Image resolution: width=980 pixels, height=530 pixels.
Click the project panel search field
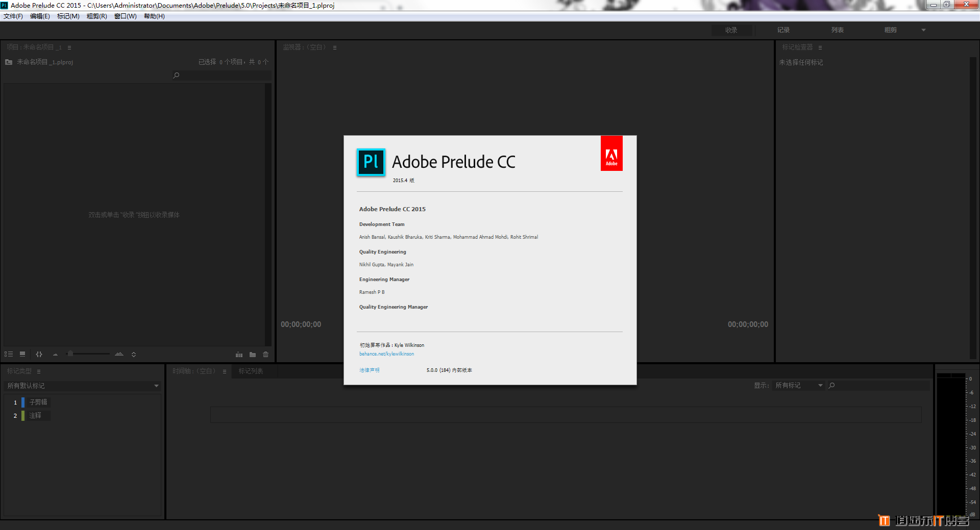tap(222, 75)
